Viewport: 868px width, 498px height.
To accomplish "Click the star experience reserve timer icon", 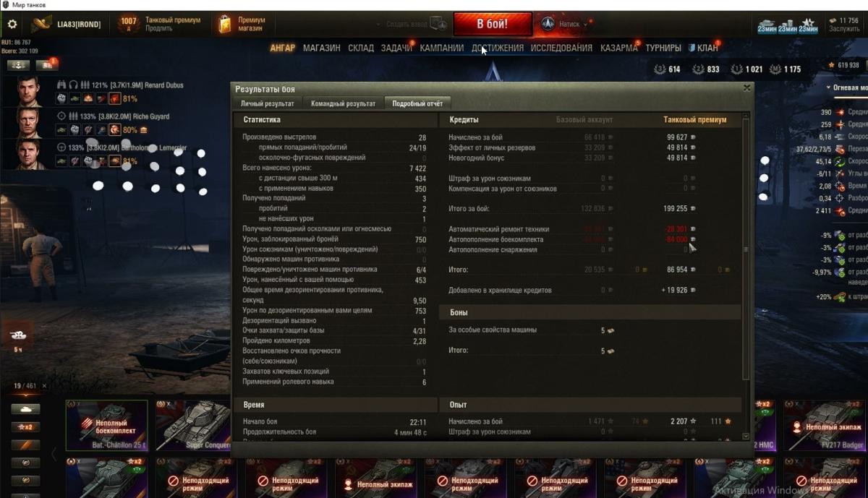I will (x=808, y=25).
